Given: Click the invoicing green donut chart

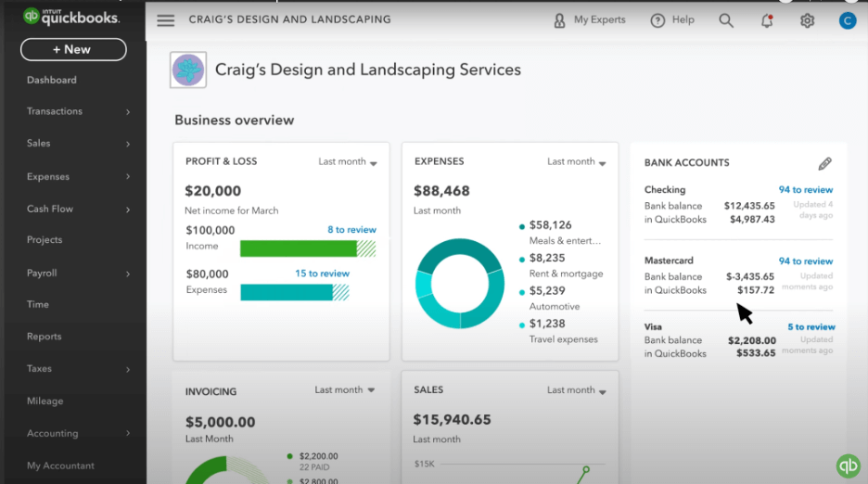Looking at the screenshot, I should tap(227, 469).
